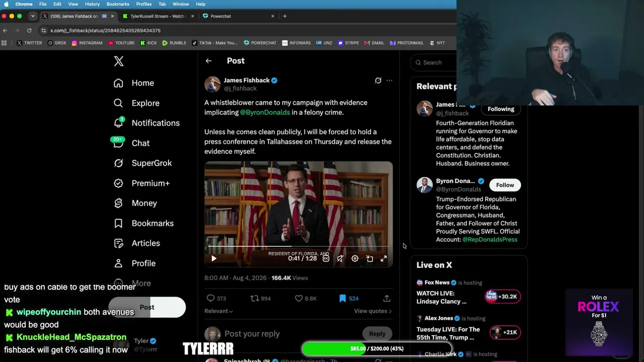Screen dimensions: 644x362
Task: Remove bookmark showing 524
Action: pos(349,299)
